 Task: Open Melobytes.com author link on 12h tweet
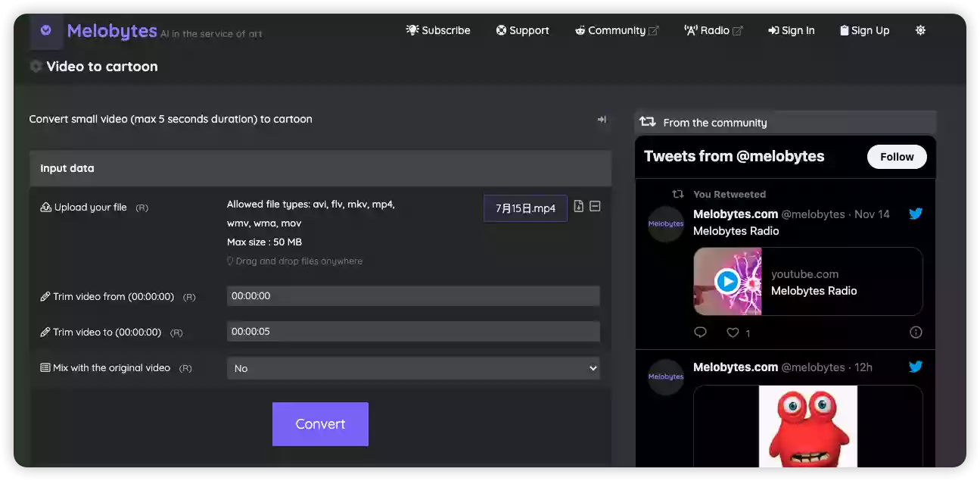(736, 367)
